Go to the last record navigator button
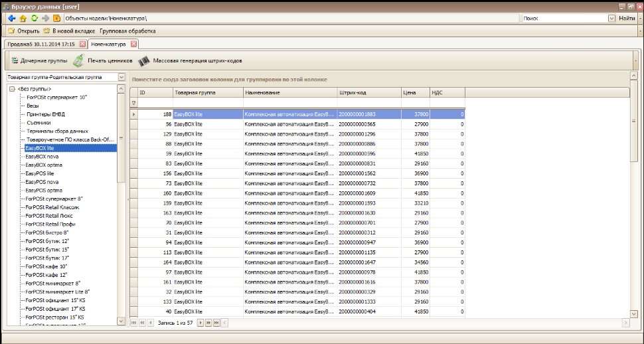 pyautogui.click(x=216, y=323)
